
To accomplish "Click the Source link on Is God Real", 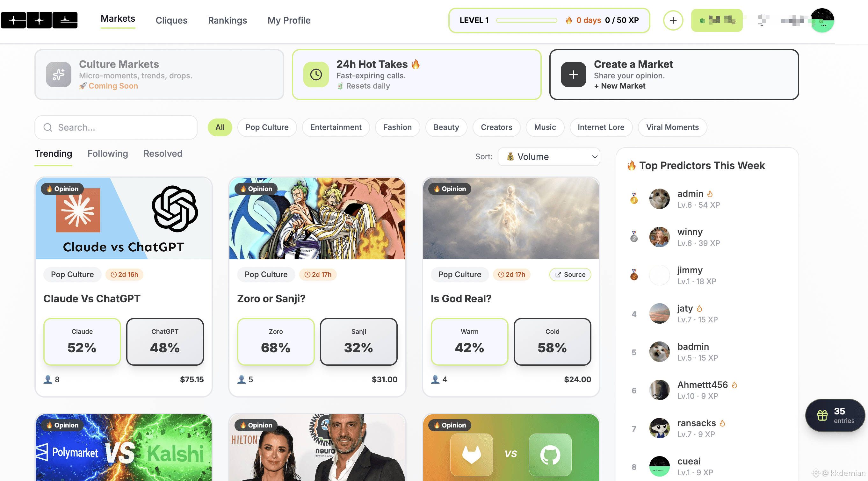I will 570,275.
